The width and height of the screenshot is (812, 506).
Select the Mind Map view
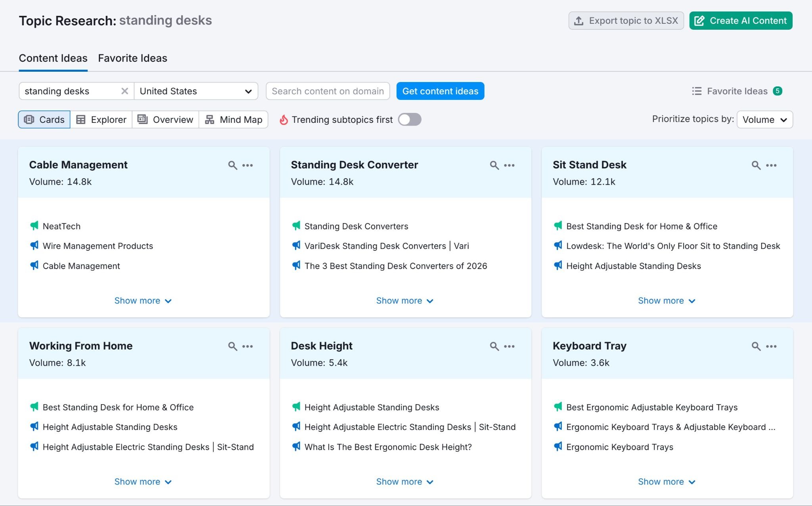234,120
